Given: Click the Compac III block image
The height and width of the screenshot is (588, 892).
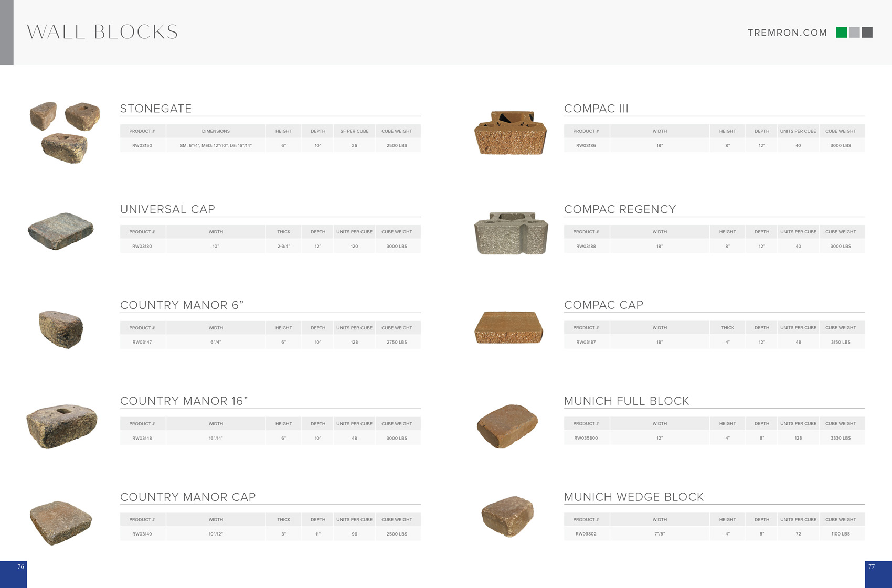Looking at the screenshot, I should coord(510,133).
